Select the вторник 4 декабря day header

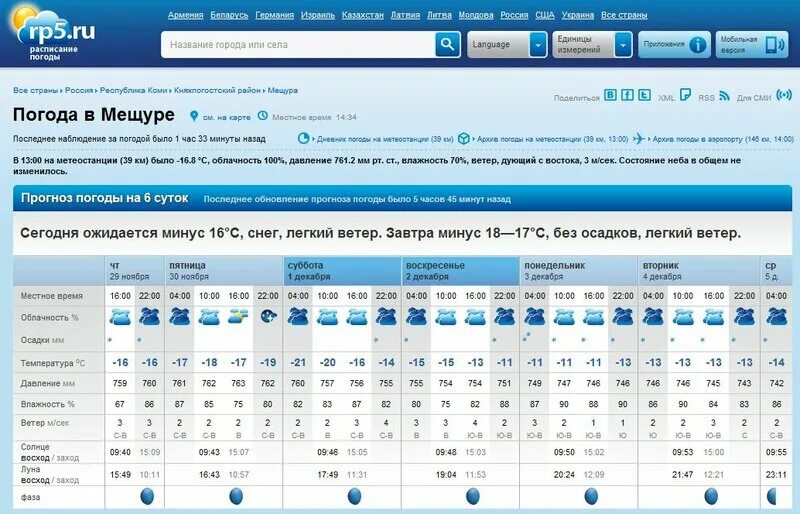click(698, 271)
